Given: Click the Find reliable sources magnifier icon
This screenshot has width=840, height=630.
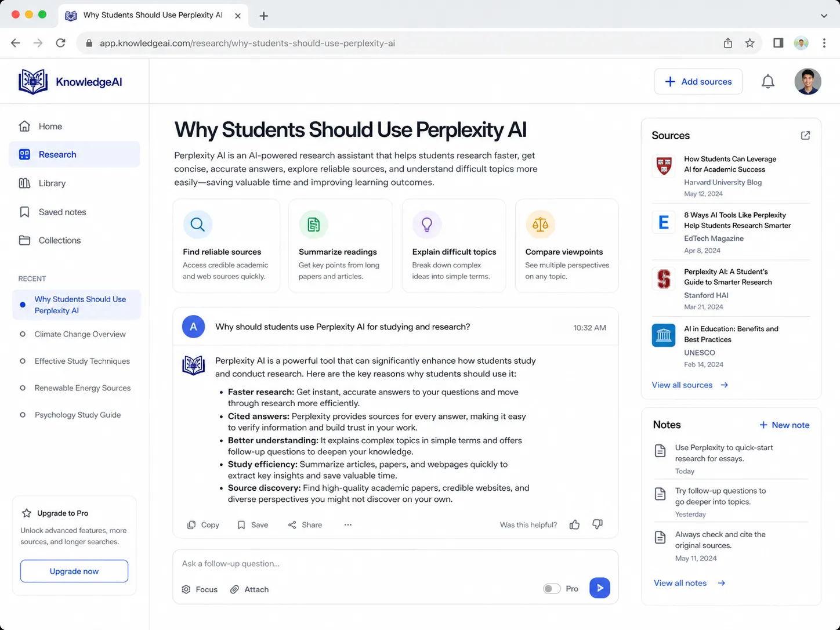Looking at the screenshot, I should (x=198, y=225).
